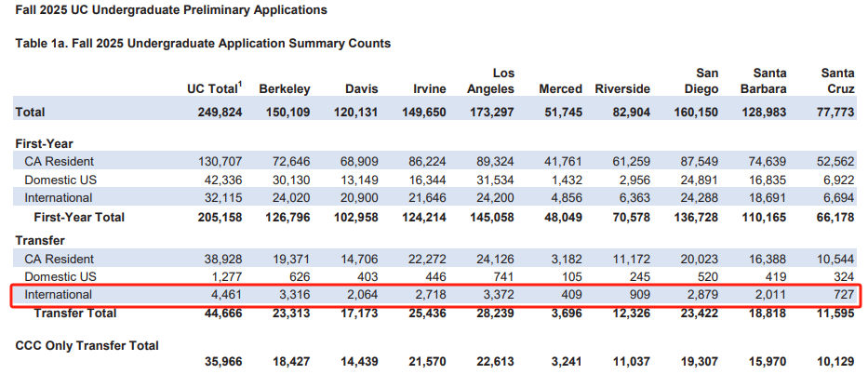Click Transfer International San Diego value 2,879
This screenshot has width=868, height=374.
(x=703, y=294)
